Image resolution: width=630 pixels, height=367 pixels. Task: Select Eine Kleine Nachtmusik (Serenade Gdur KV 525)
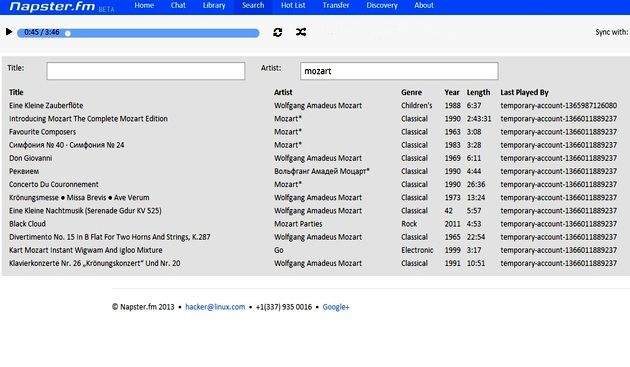[x=85, y=211]
